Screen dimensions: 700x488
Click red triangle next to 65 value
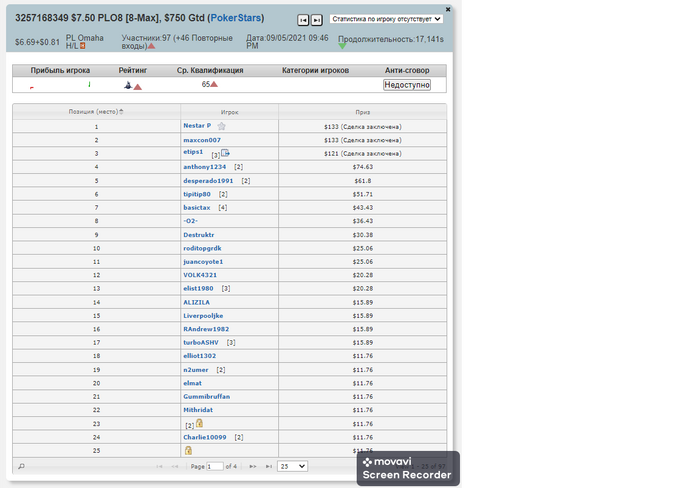tap(214, 84)
